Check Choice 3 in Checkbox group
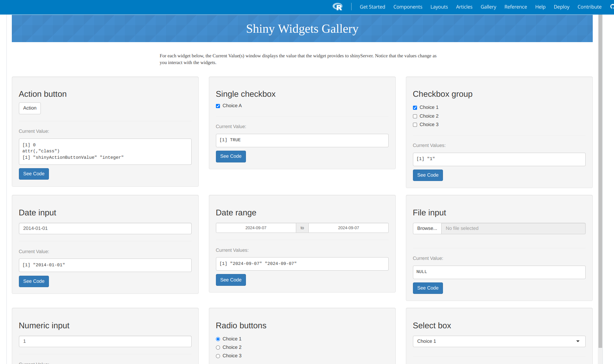 415,125
